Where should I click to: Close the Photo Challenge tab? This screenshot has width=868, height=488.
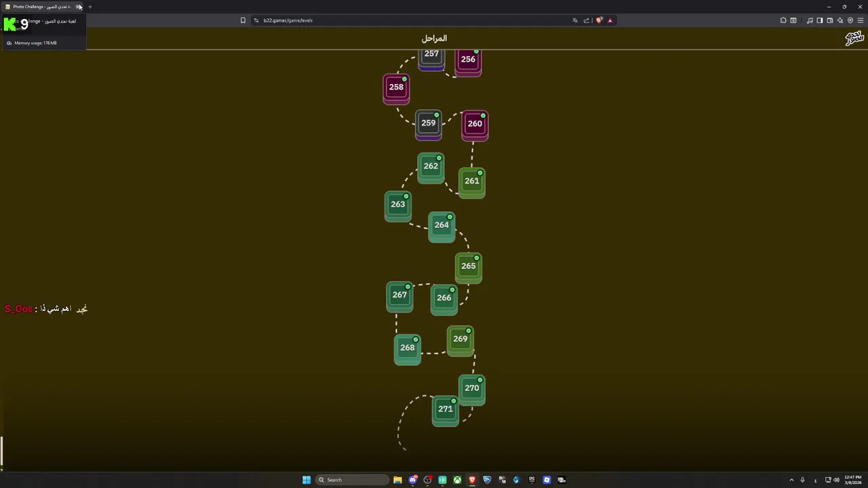(x=78, y=7)
